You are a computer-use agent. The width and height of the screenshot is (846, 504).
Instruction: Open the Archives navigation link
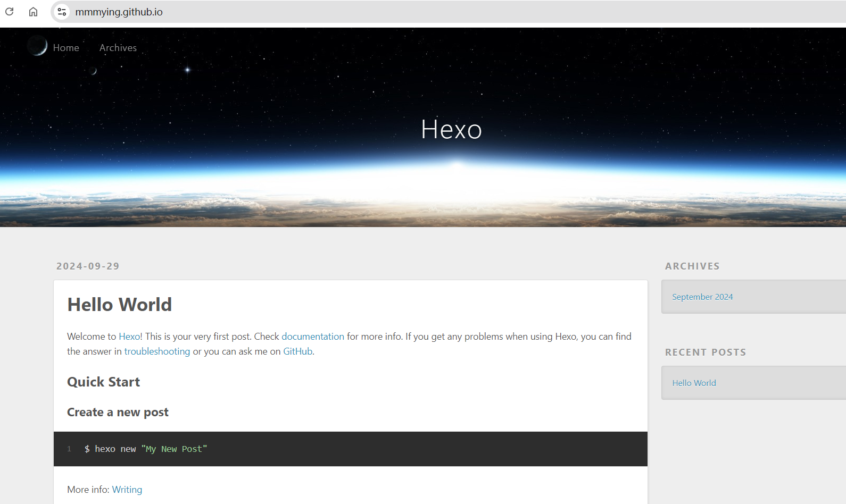118,48
